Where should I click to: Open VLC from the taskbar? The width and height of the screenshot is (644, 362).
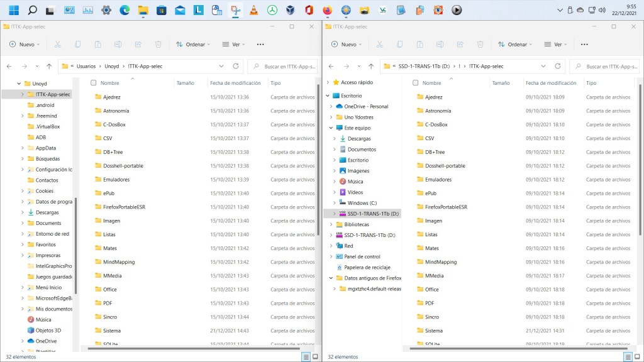click(x=253, y=10)
